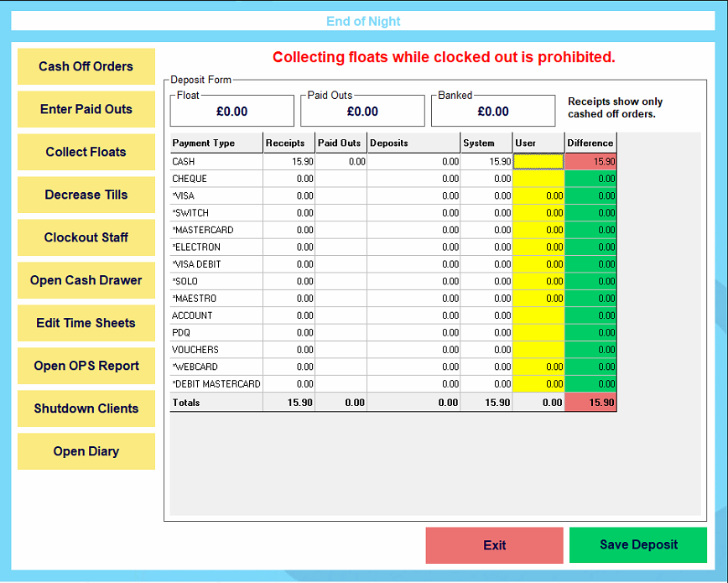Click the CASH System value 15.90

pyautogui.click(x=500, y=162)
